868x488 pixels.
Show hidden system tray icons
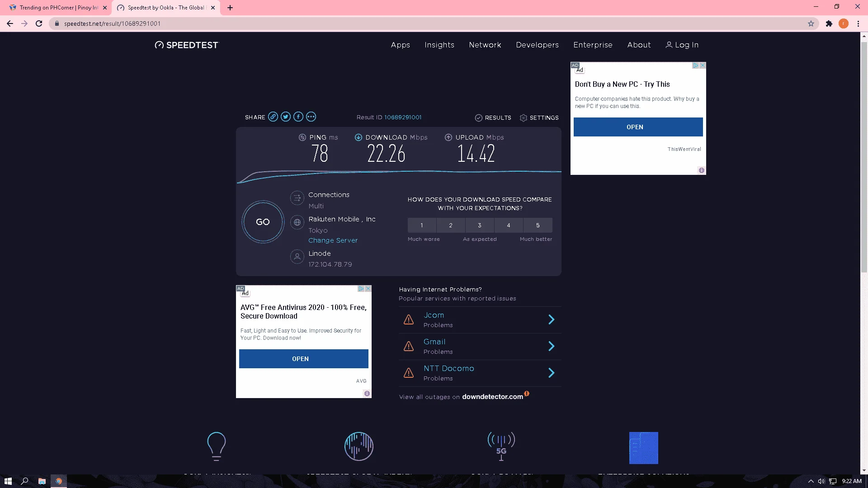811,481
